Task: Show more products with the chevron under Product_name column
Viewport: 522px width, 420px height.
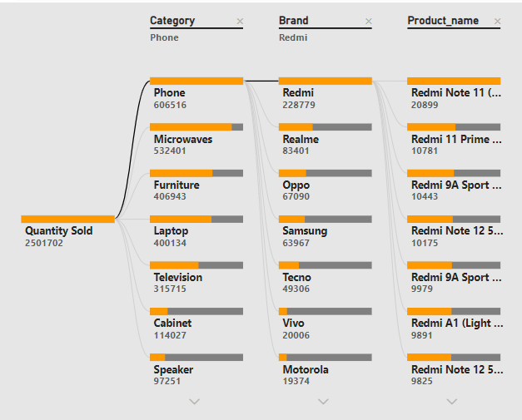Action: click(x=452, y=402)
